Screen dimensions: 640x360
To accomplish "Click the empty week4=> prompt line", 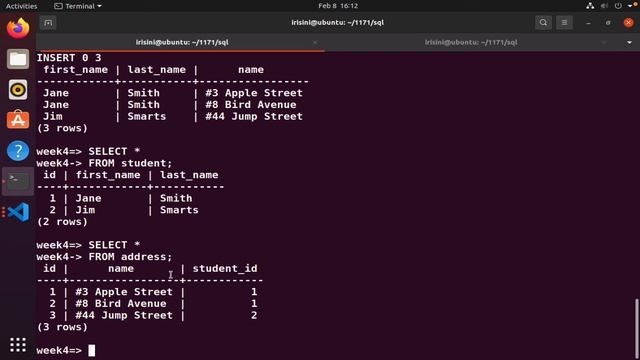I will (66, 350).
